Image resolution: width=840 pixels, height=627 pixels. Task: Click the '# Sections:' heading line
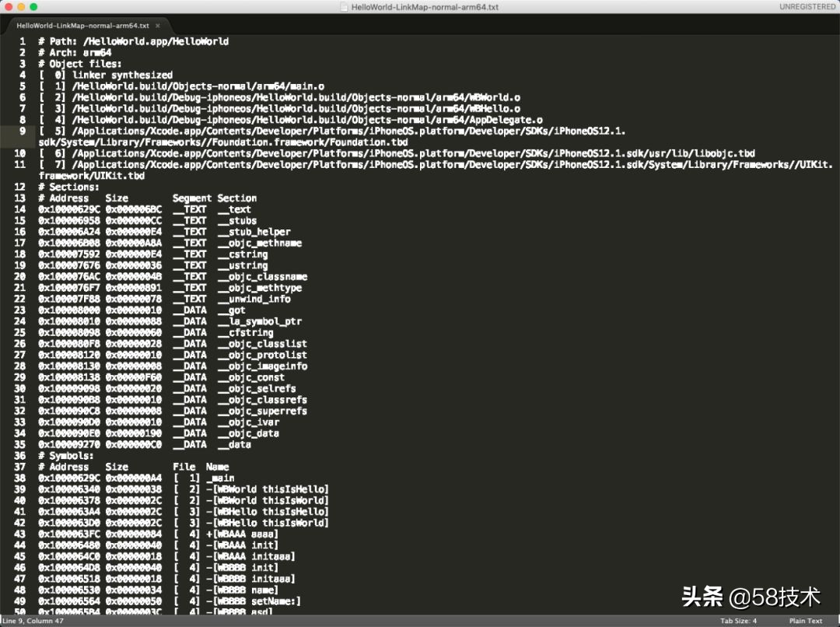click(x=68, y=187)
